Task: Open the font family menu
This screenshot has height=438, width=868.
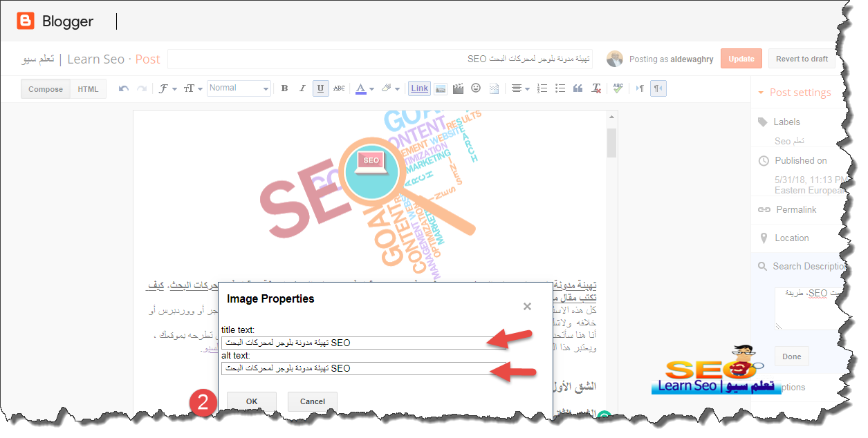Action: (x=167, y=88)
